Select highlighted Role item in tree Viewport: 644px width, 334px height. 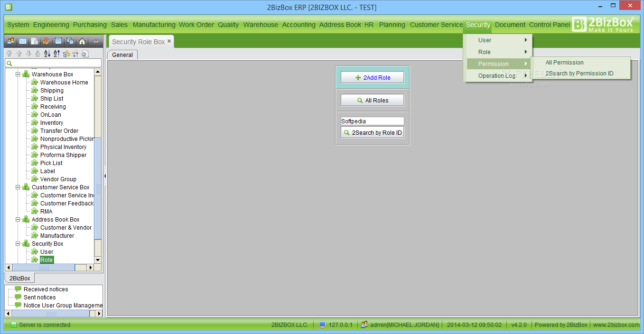point(47,260)
